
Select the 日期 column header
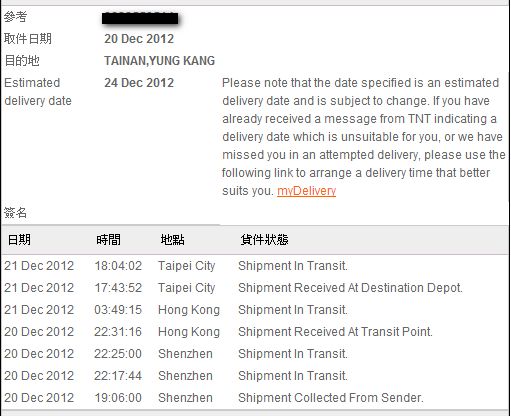pos(19,240)
